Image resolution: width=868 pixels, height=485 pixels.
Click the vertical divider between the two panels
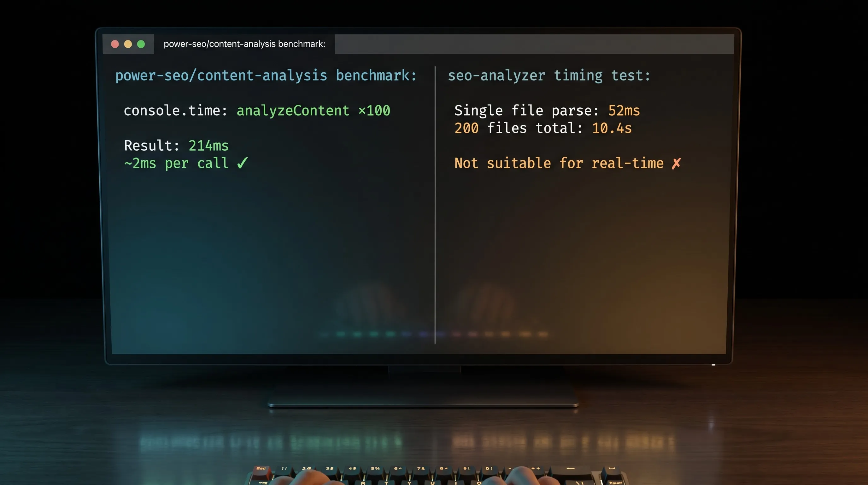click(x=435, y=202)
